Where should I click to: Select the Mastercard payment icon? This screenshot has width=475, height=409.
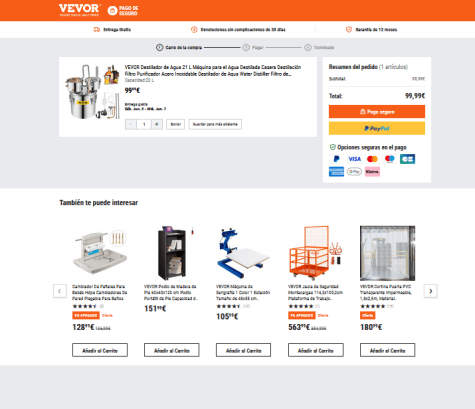click(372, 159)
